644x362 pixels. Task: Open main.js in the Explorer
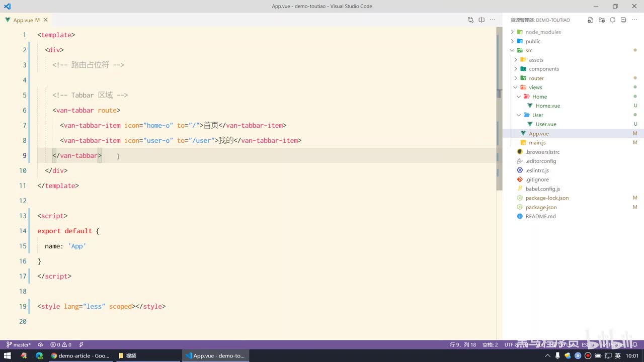click(x=537, y=143)
